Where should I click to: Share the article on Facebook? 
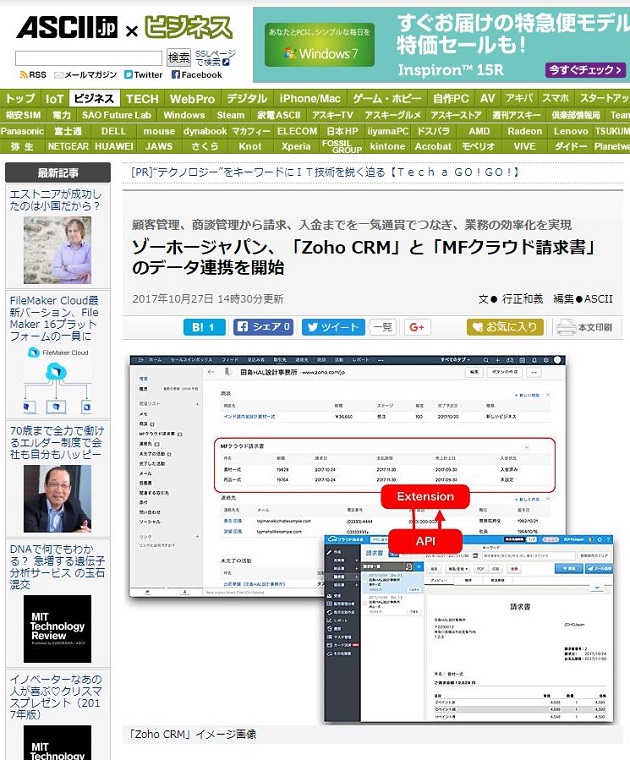(x=263, y=327)
